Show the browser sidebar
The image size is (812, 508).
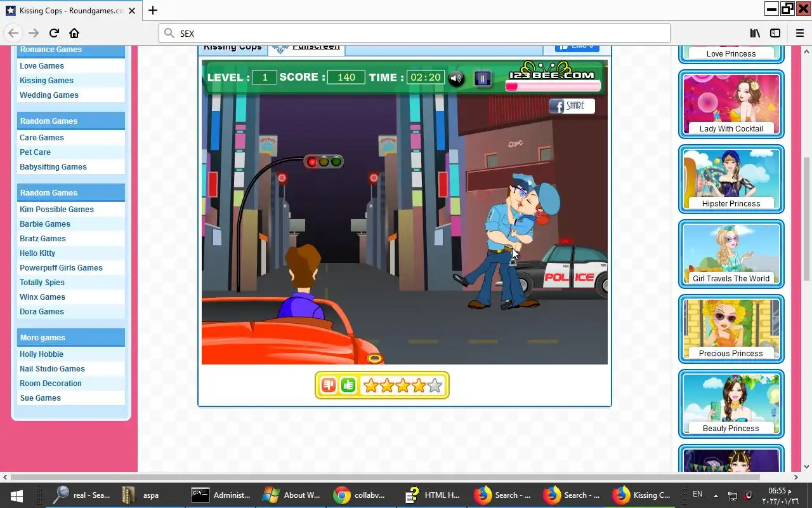(x=775, y=33)
